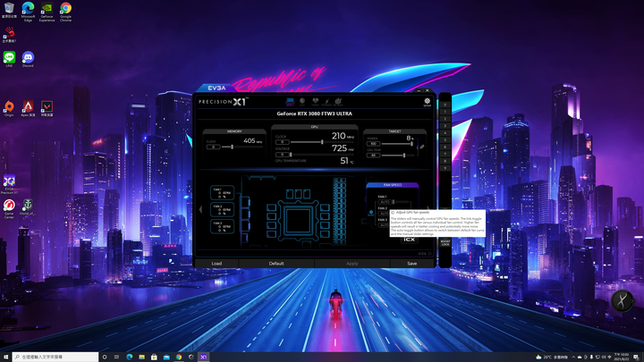The width and height of the screenshot is (644, 362).
Task: Select profile slot 0
Action: 445,105
